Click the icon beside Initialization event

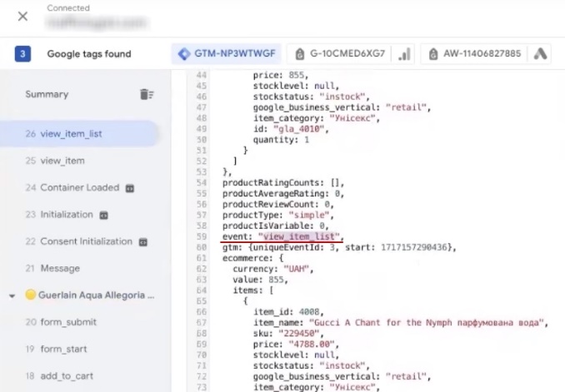[103, 215]
